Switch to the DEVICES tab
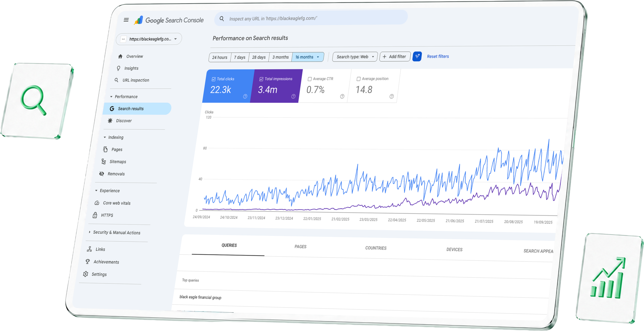Image resolution: width=644 pixels, height=331 pixels. (x=454, y=250)
